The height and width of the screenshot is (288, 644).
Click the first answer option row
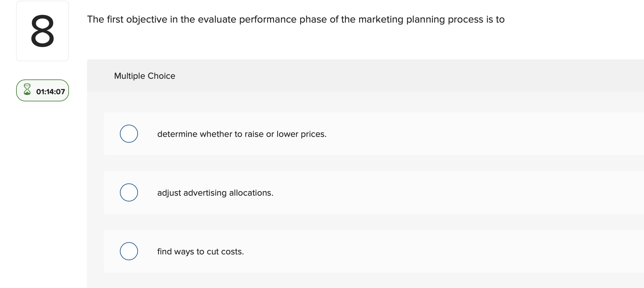pos(290,134)
